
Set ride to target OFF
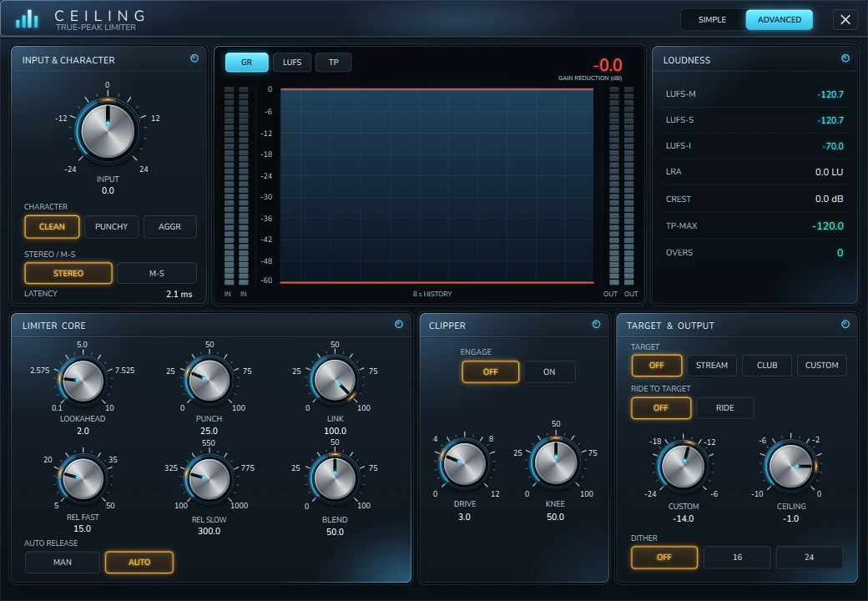click(661, 408)
